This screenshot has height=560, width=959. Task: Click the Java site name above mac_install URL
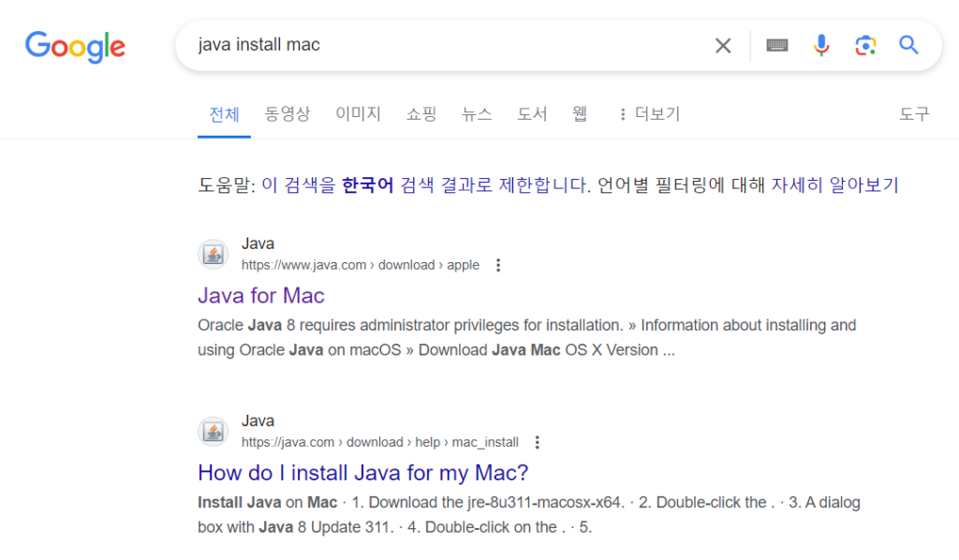pos(258,421)
